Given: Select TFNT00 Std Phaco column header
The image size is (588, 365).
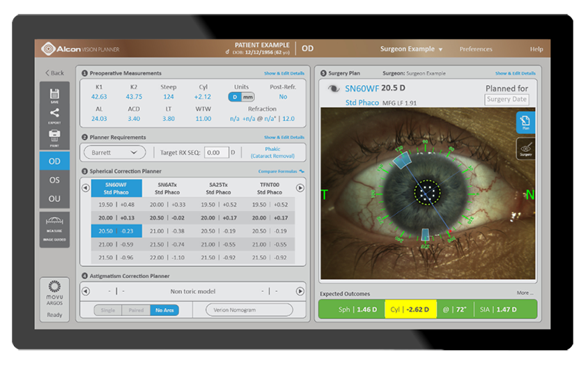Looking at the screenshot, I should 270,188.
